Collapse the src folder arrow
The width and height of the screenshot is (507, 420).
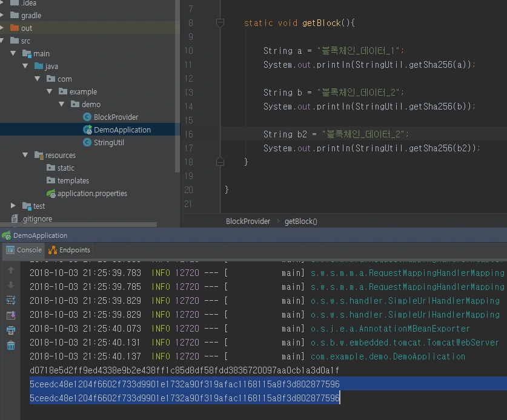click(2, 41)
